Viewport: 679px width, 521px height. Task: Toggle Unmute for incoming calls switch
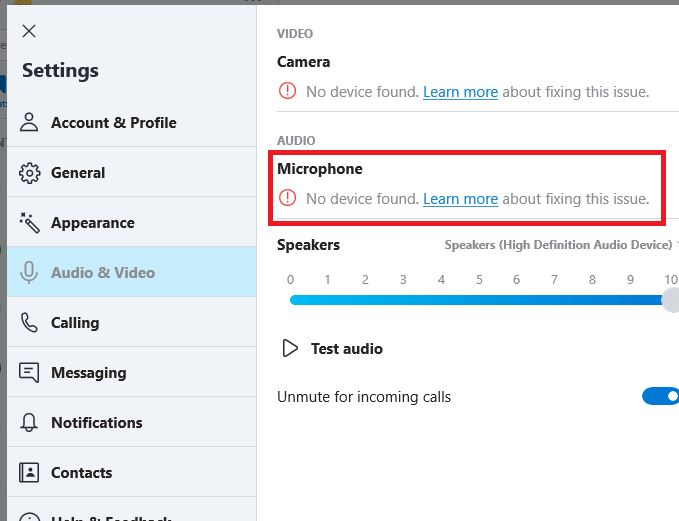point(660,397)
